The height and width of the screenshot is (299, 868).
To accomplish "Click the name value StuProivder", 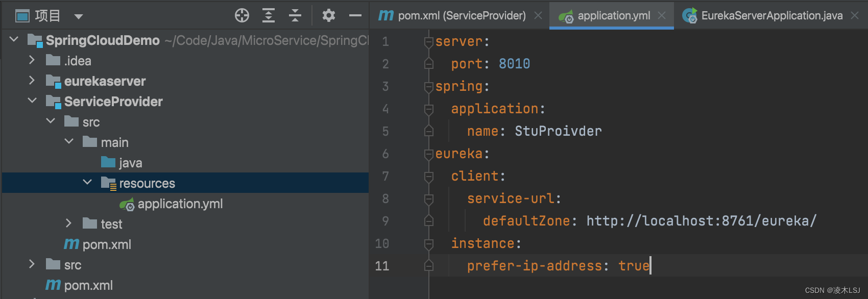I will click(x=558, y=131).
